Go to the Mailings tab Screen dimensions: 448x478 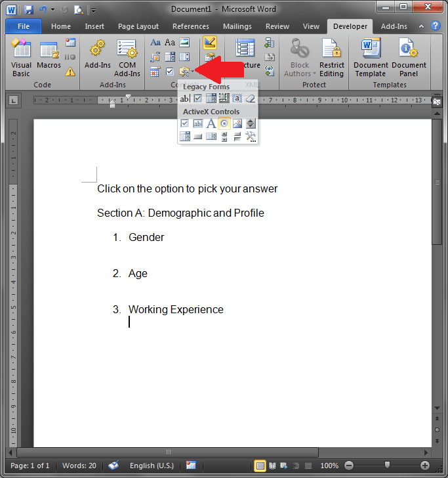coord(237,26)
